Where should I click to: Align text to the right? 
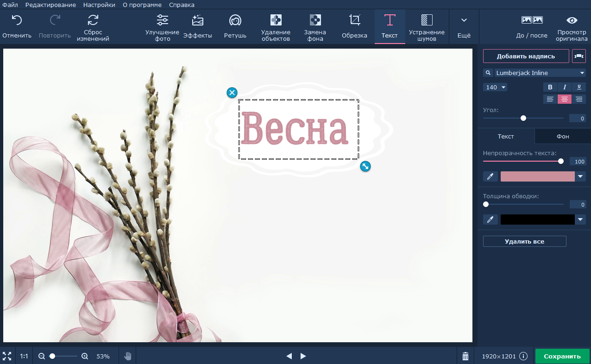pyautogui.click(x=578, y=99)
